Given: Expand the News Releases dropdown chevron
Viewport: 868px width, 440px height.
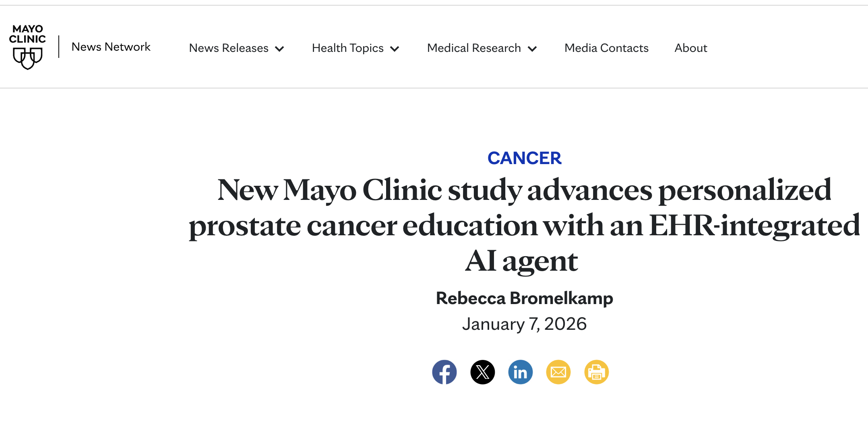Looking at the screenshot, I should tap(280, 49).
